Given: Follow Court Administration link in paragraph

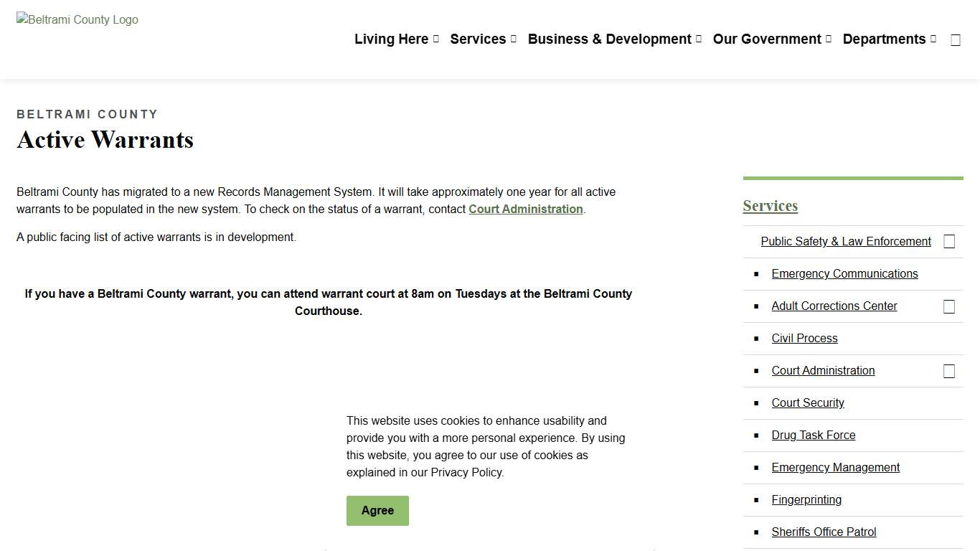Looking at the screenshot, I should coord(525,209).
